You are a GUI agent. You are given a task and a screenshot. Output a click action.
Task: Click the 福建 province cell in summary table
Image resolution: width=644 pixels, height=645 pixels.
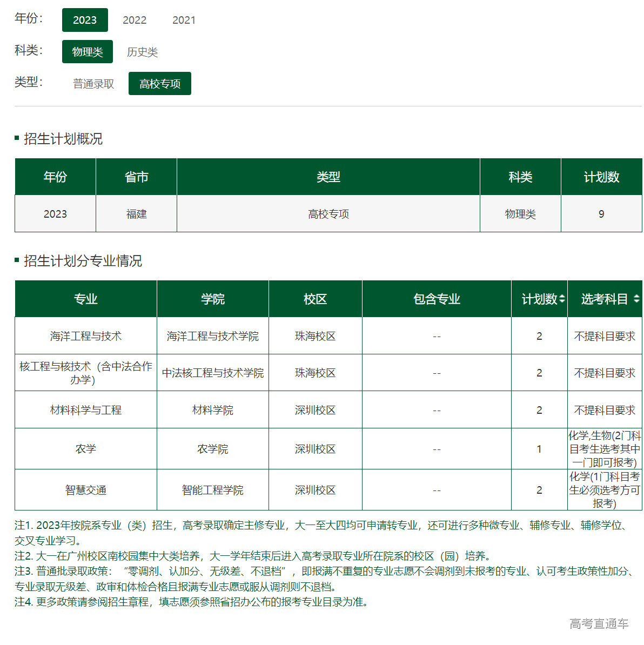click(136, 213)
